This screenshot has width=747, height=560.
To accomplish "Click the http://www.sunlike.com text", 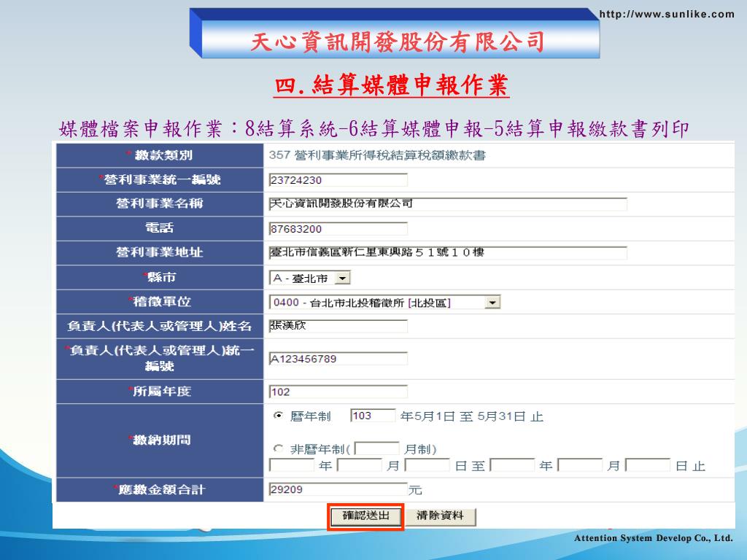I will pyautogui.click(x=667, y=14).
